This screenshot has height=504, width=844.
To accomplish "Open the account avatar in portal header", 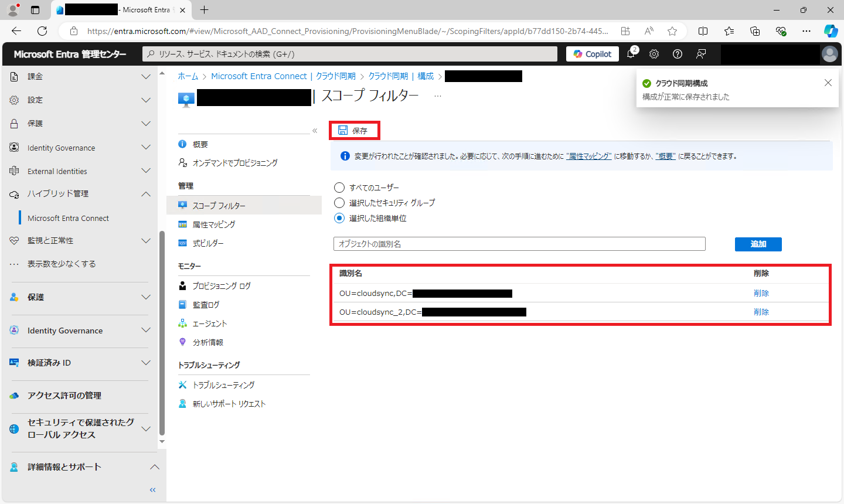I will pos(830,54).
